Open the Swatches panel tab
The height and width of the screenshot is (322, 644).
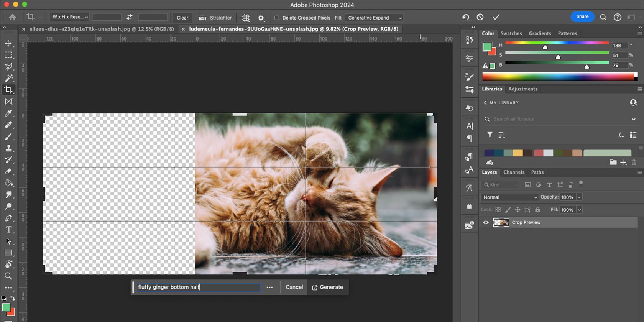pos(511,34)
